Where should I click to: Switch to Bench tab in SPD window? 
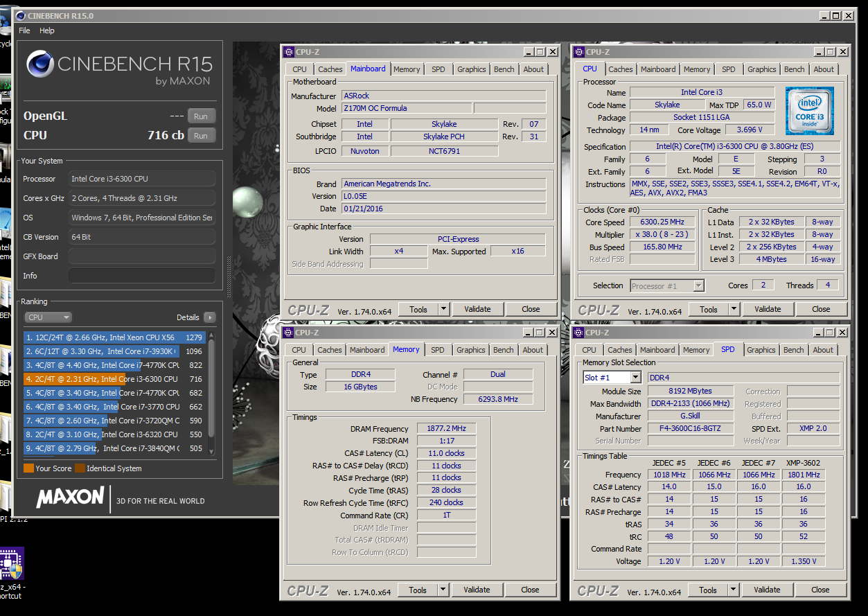point(794,350)
